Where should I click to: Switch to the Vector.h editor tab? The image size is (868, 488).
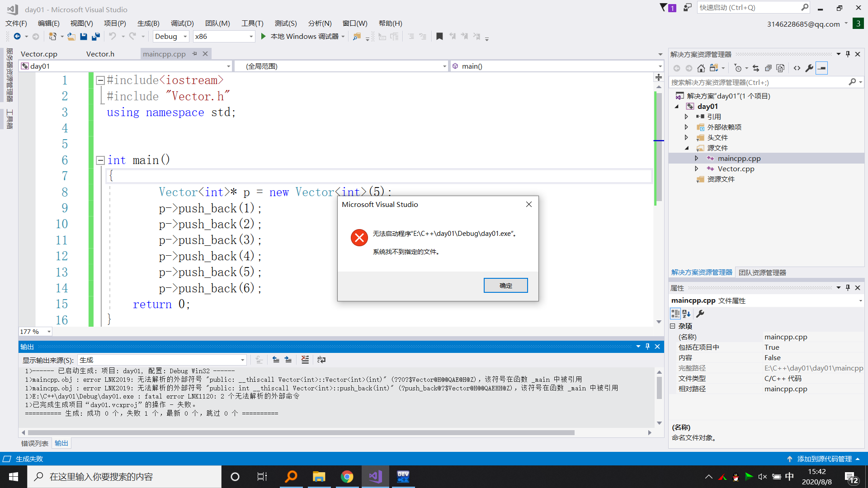(x=100, y=54)
